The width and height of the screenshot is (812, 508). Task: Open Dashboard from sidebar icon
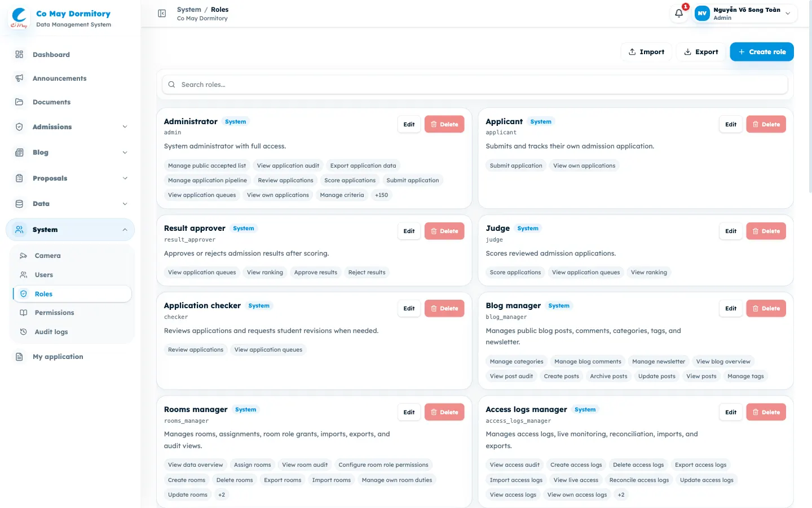[x=19, y=55]
